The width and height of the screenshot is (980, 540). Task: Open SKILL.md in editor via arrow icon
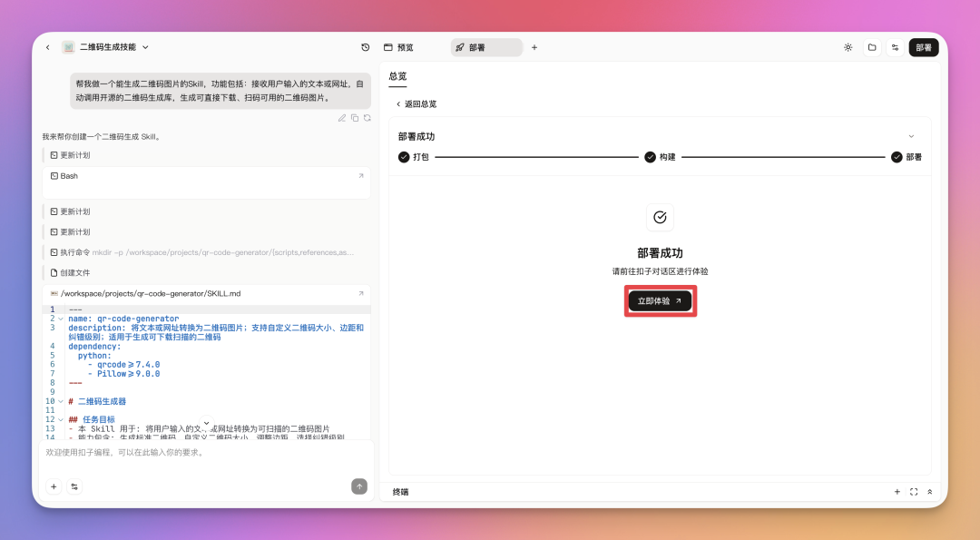point(360,294)
